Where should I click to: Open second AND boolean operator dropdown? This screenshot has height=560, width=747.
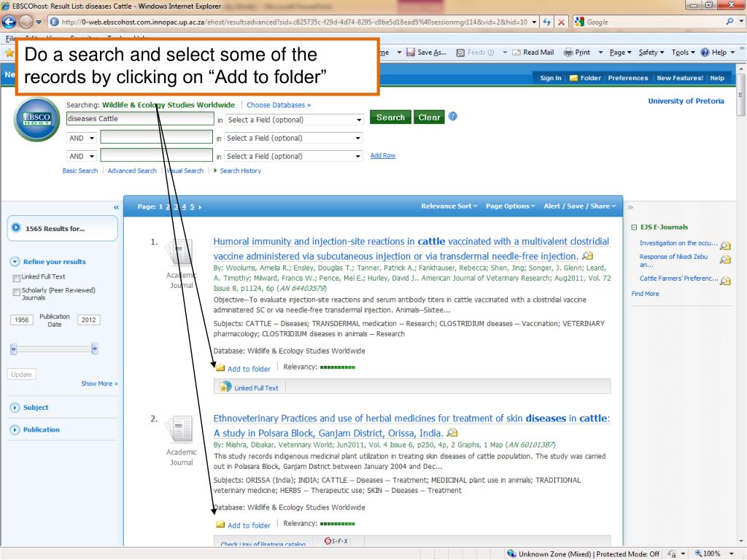tap(82, 156)
